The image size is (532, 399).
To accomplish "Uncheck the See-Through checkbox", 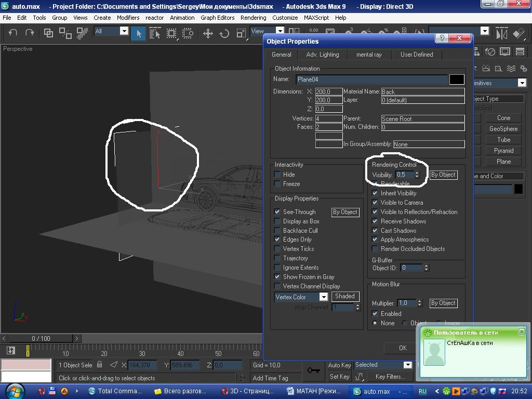I will click(277, 212).
